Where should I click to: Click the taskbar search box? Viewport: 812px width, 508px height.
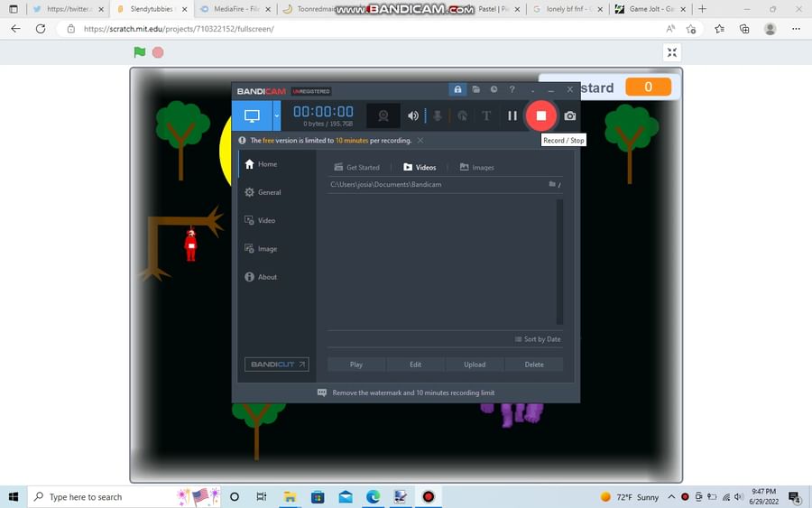125,497
